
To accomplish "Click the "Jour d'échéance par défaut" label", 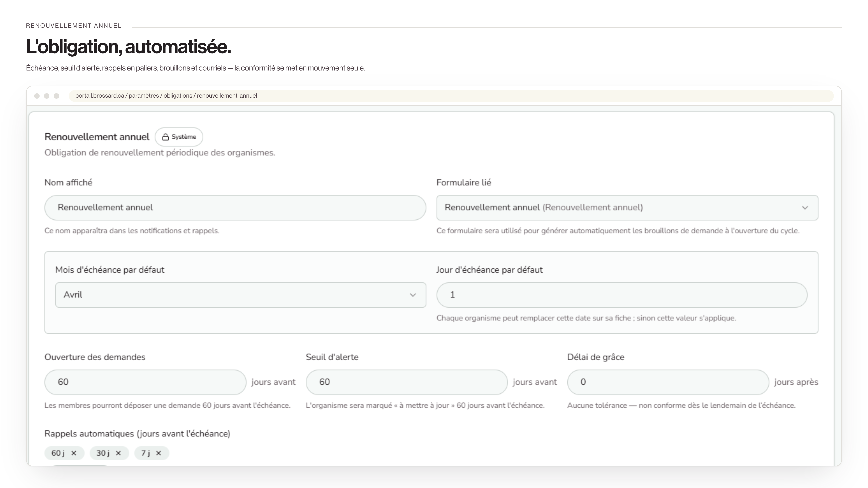I will pos(490,270).
